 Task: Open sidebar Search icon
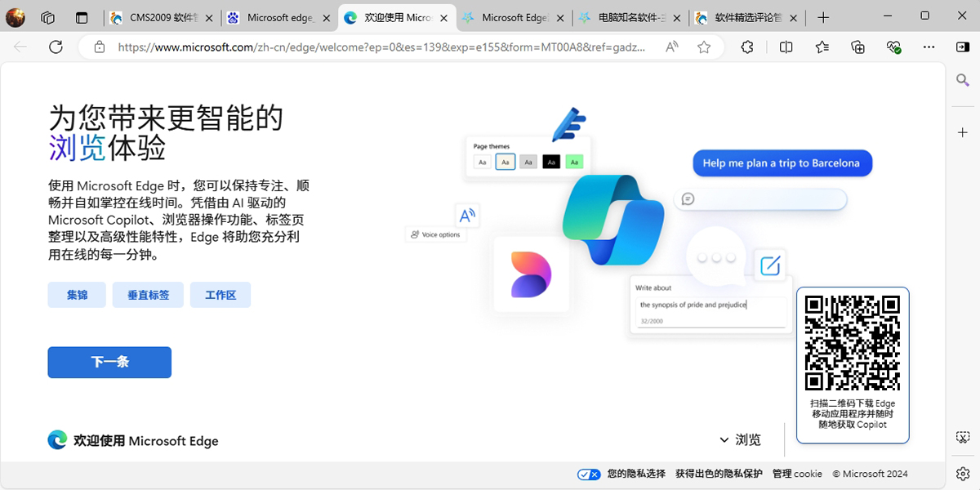963,80
